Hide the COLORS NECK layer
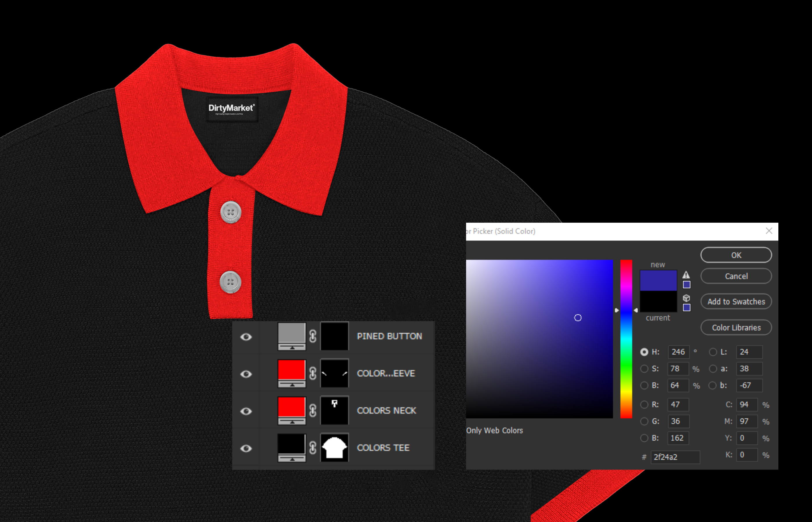812x522 pixels. [x=246, y=411]
